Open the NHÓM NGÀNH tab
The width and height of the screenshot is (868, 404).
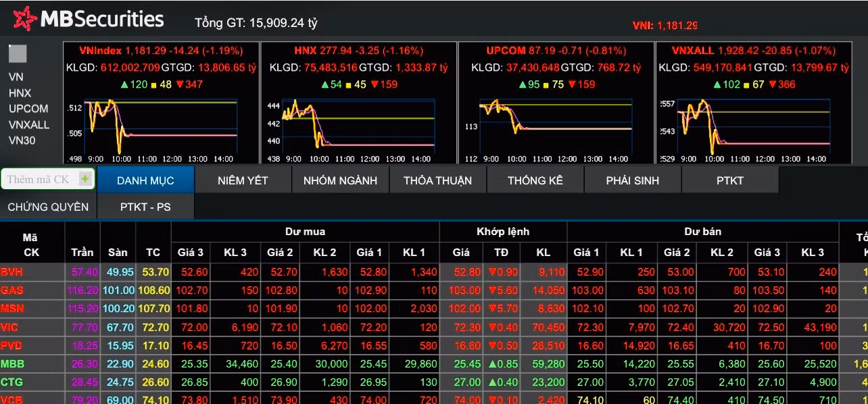[x=340, y=180]
